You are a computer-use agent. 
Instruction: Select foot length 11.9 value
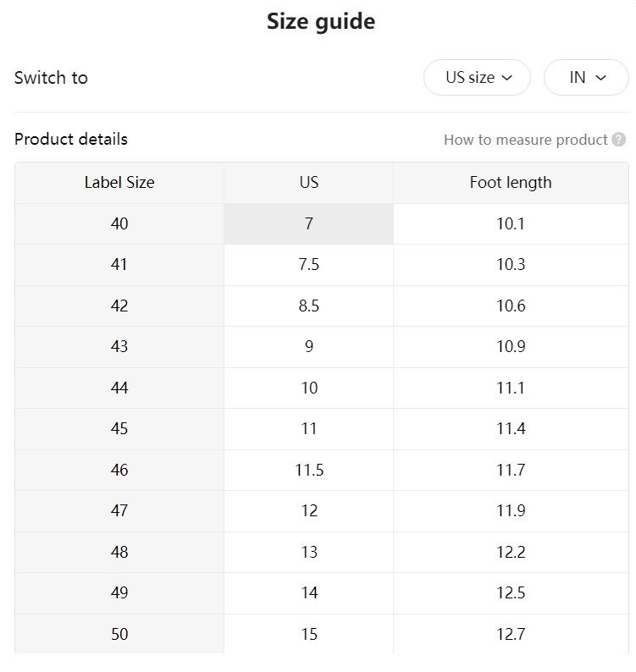click(511, 511)
